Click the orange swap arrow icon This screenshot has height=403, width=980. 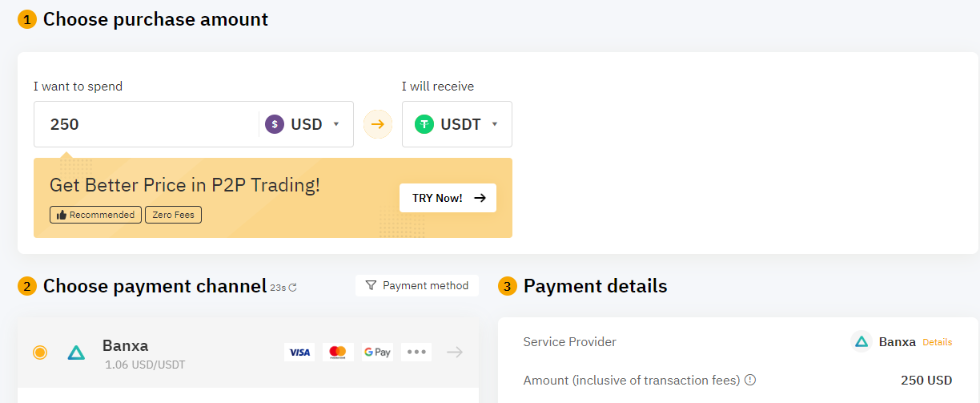pyautogui.click(x=378, y=124)
